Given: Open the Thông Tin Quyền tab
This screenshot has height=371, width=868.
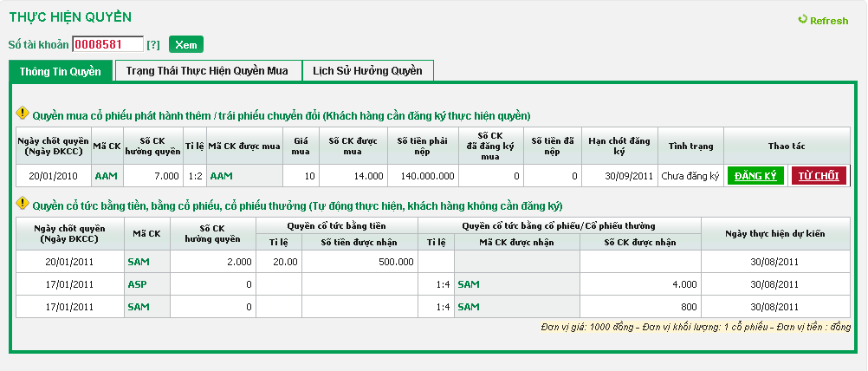Looking at the screenshot, I should tap(61, 71).
